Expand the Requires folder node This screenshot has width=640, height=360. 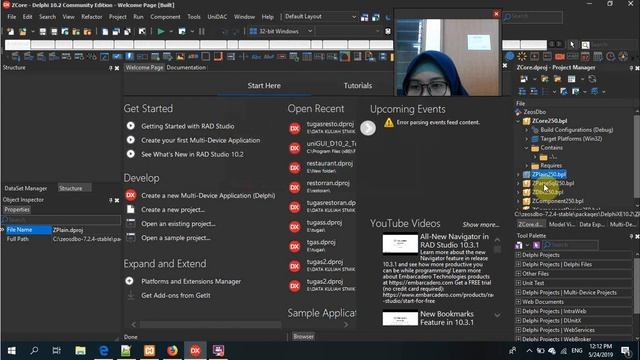pyautogui.click(x=527, y=166)
